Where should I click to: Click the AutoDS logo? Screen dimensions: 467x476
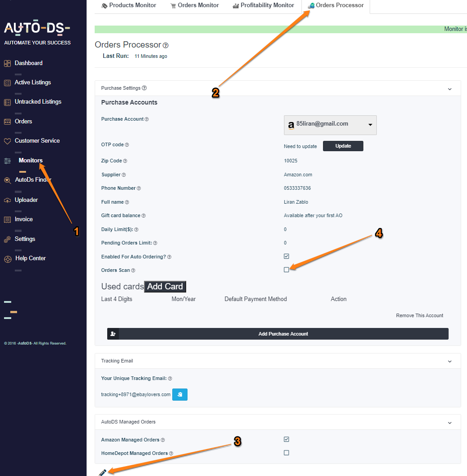pyautogui.click(x=37, y=28)
